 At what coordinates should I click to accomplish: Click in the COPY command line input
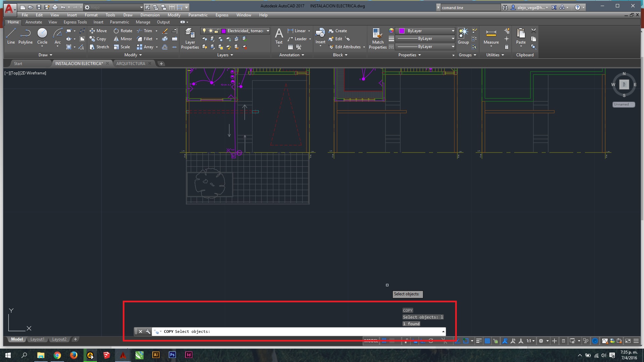click(302, 331)
